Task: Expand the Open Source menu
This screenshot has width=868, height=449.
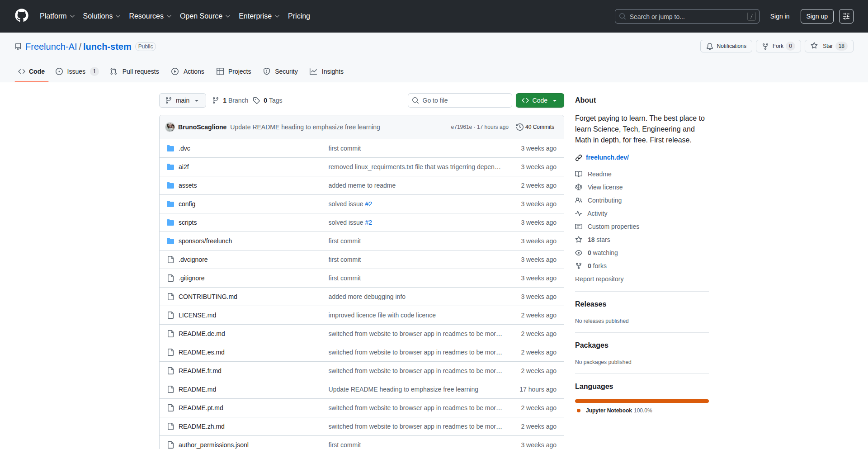Action: (205, 16)
